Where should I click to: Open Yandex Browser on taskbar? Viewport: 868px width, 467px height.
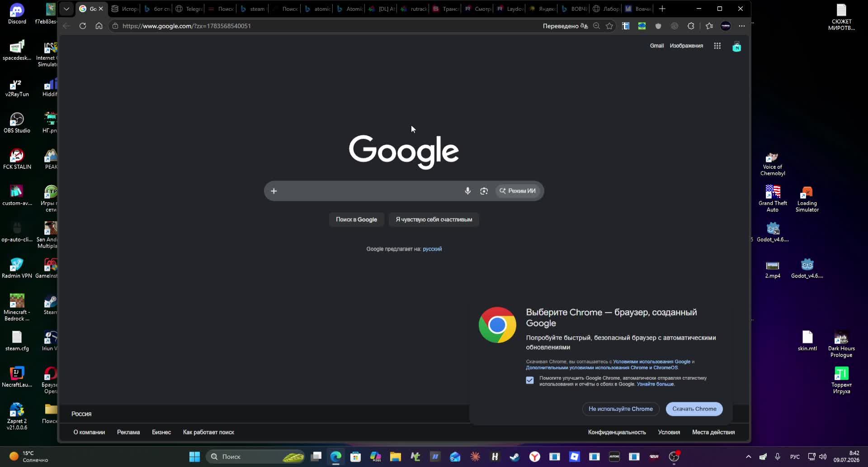tap(535, 457)
